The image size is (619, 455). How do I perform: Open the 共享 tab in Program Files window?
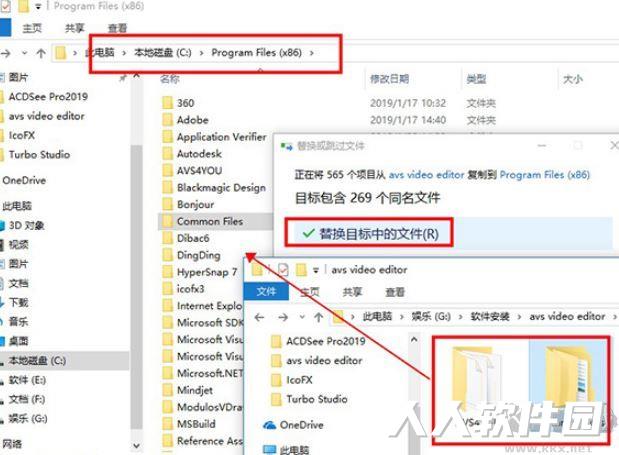coord(74,28)
